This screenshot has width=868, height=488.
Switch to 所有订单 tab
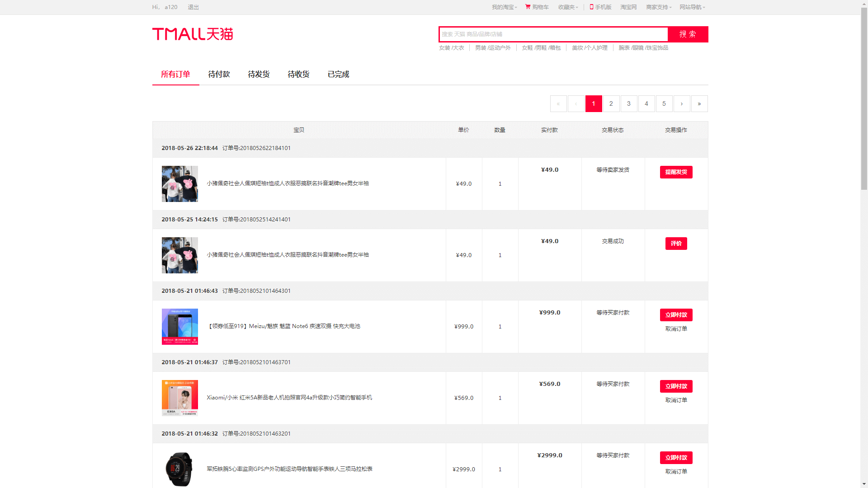coord(176,74)
